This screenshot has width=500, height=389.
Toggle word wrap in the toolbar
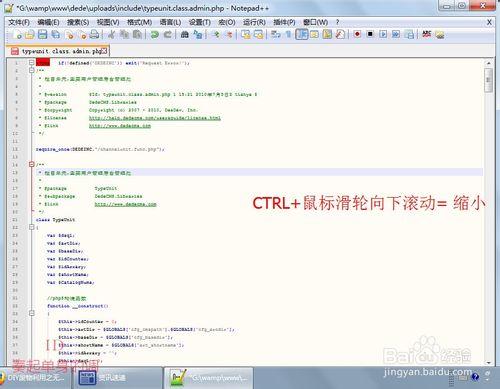click(275, 34)
